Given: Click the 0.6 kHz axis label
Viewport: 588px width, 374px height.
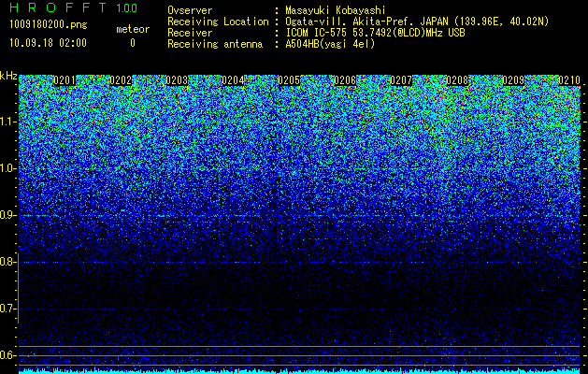Looking at the screenshot, I should (x=7, y=355).
